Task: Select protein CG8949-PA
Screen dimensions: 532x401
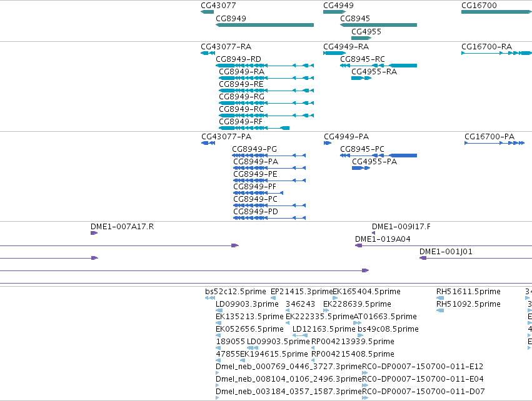Action: tap(269, 168)
